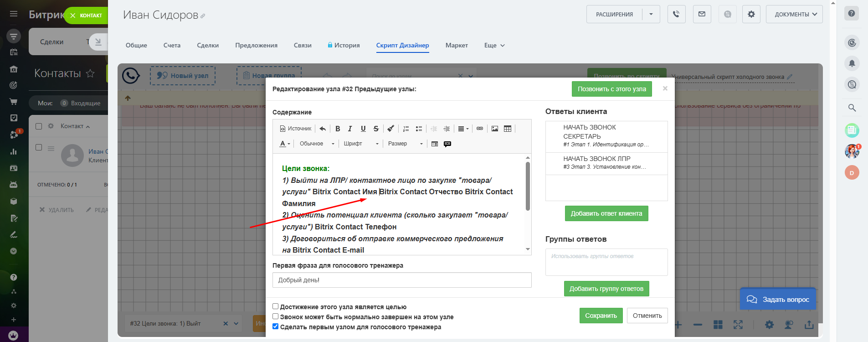Insert an image into the content
Viewport: 868px width, 342px height.
(495, 129)
